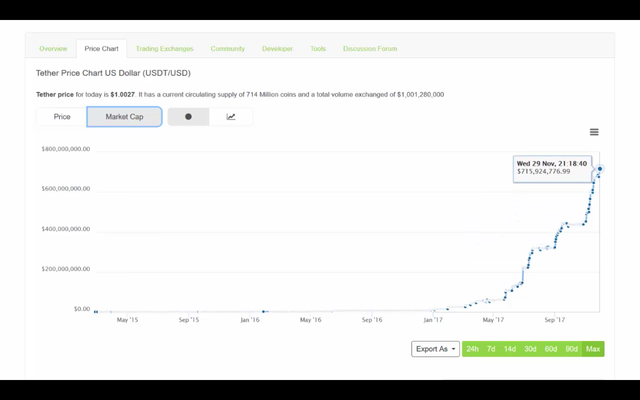Click the $600,000,000.00 axis label
Image resolution: width=640 pixels, height=400 pixels.
coord(66,189)
